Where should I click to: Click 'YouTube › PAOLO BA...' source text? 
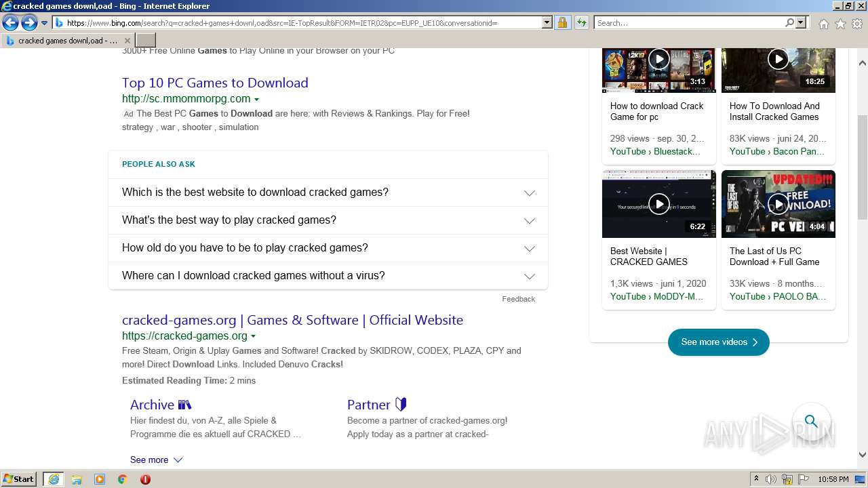click(778, 296)
